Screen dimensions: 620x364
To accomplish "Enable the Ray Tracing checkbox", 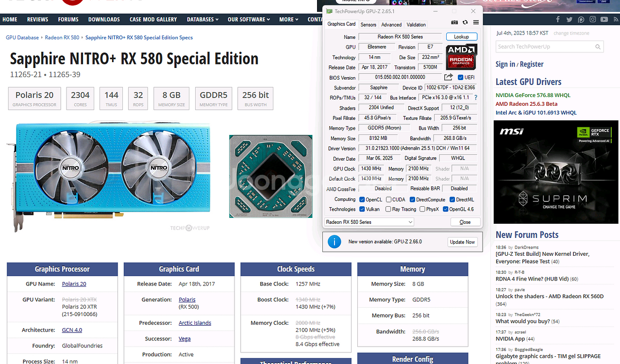I will coord(388,209).
